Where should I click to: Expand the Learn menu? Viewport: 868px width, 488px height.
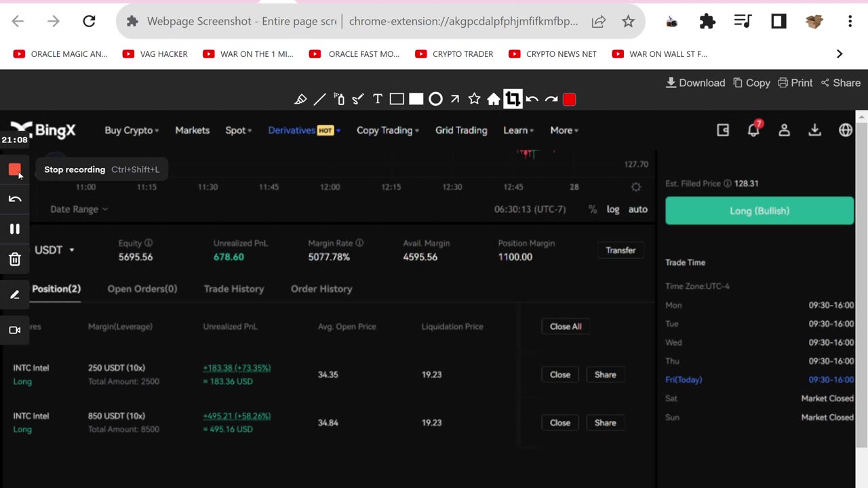(x=519, y=130)
